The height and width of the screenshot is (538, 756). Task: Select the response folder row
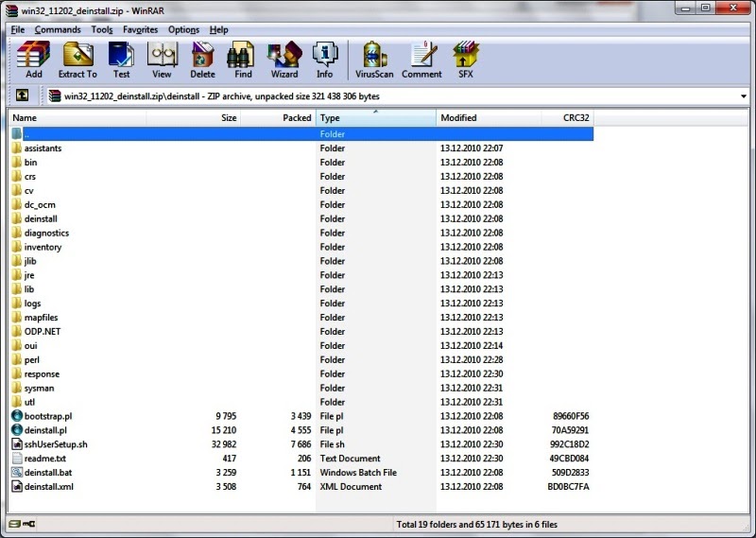pyautogui.click(x=301, y=373)
